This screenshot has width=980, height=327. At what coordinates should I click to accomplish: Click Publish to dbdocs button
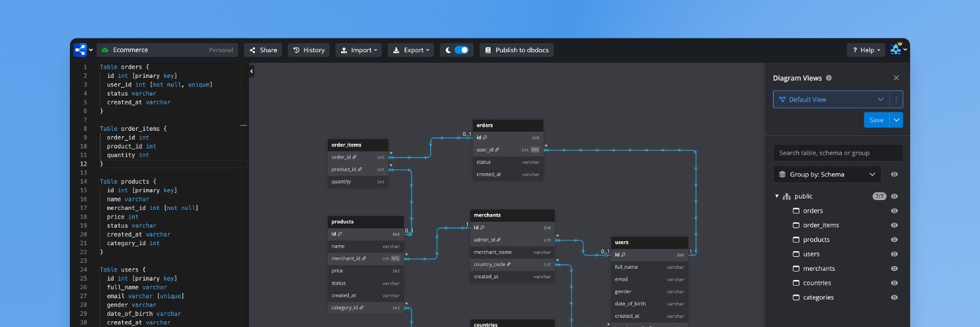517,50
